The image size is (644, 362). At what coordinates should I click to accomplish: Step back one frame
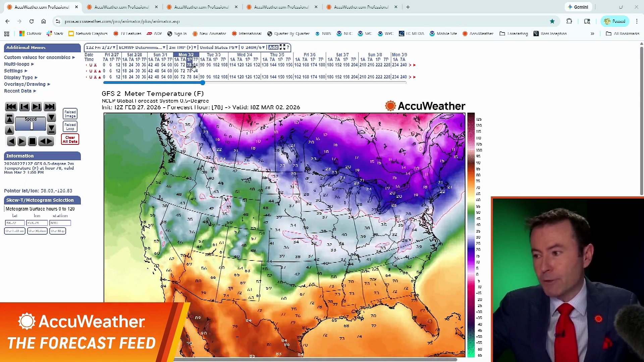coord(24,107)
